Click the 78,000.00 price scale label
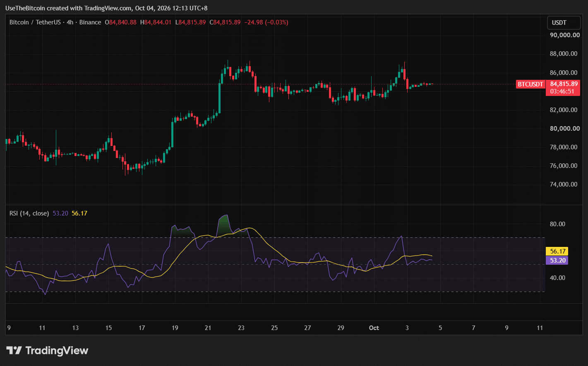Image resolution: width=588 pixels, height=366 pixels. coord(564,147)
